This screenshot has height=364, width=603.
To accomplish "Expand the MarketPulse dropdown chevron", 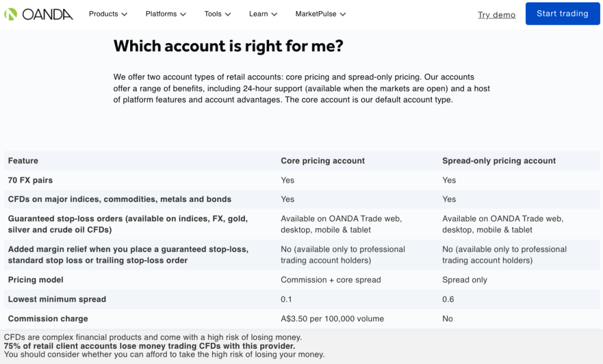I will tap(343, 14).
